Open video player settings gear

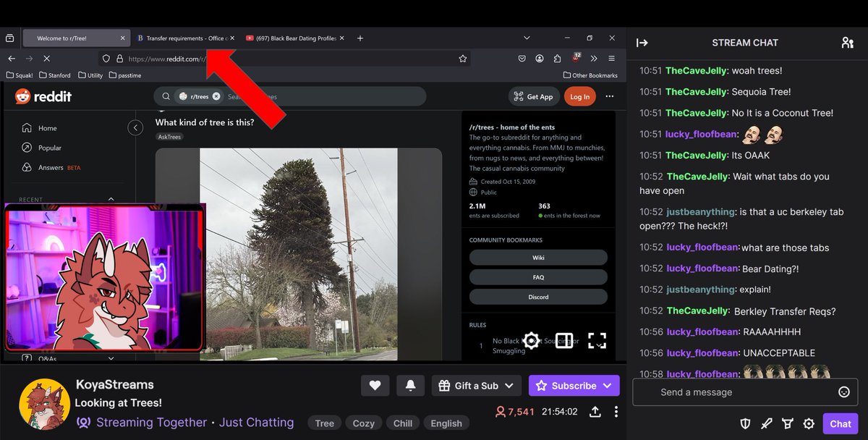click(532, 341)
